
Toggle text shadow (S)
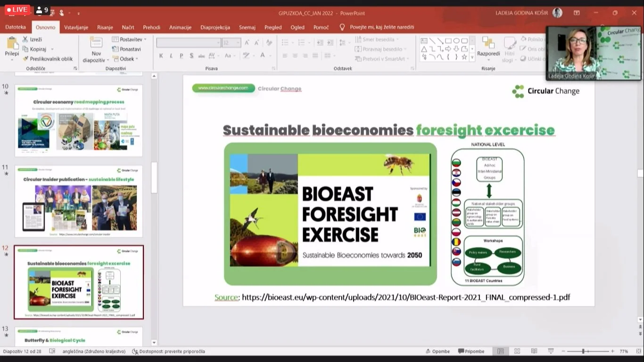[x=191, y=56]
